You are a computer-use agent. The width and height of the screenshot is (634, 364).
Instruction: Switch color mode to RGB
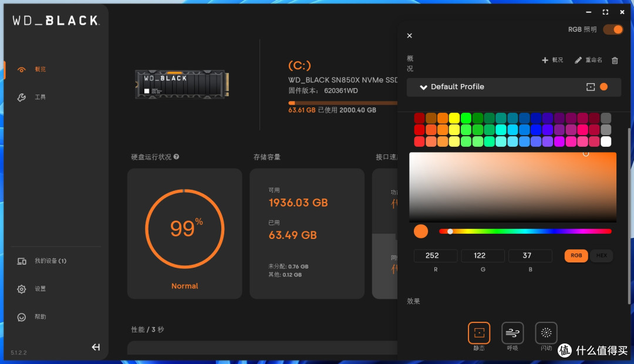[576, 255]
